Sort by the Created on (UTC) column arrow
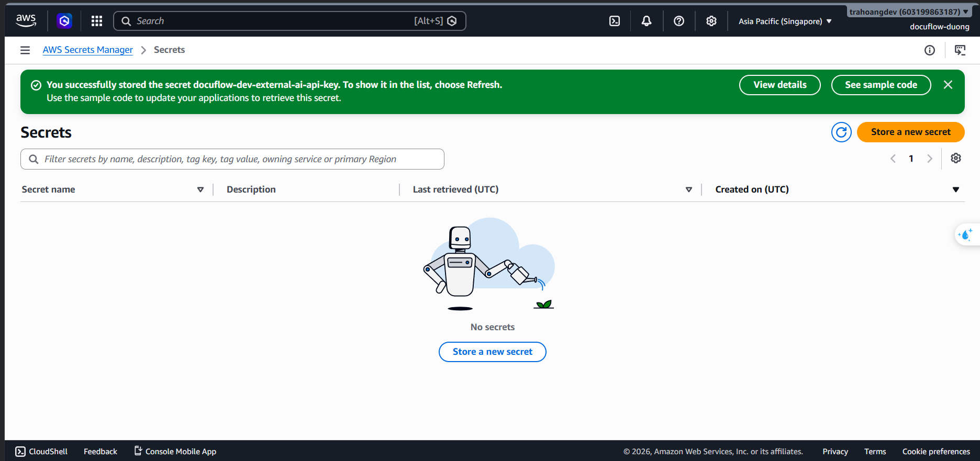 pyautogui.click(x=956, y=189)
